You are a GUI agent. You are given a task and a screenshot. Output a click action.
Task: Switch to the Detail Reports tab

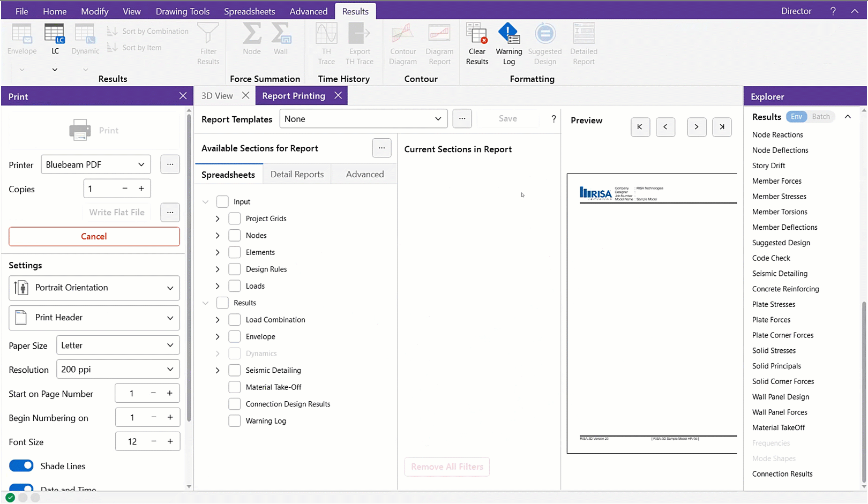pyautogui.click(x=297, y=174)
